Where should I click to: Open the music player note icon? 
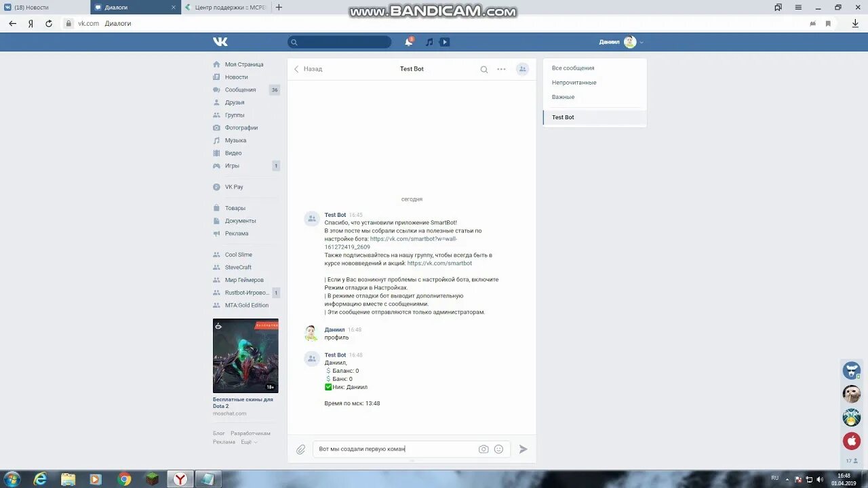[429, 42]
